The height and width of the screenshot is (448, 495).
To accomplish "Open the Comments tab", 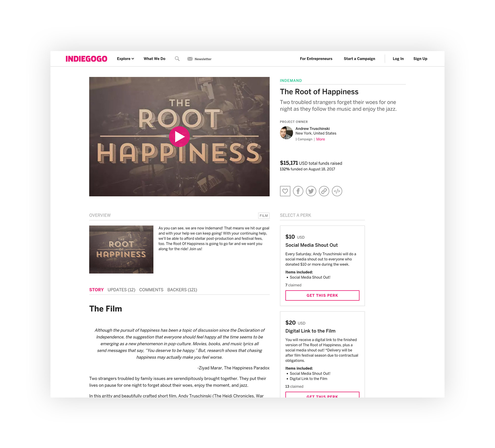I will 151,290.
